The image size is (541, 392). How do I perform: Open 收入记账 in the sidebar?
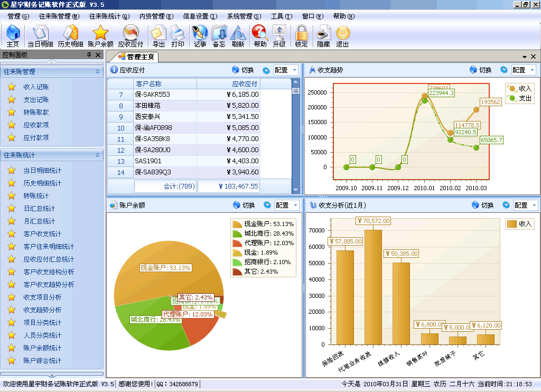point(36,87)
